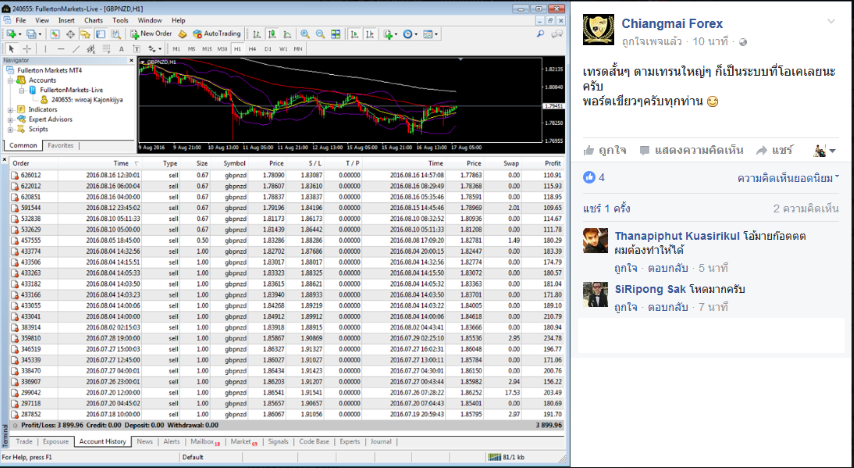Screen dimensions: 854x468
Task: Sort by the Profit column header
Action: pyautogui.click(x=552, y=163)
